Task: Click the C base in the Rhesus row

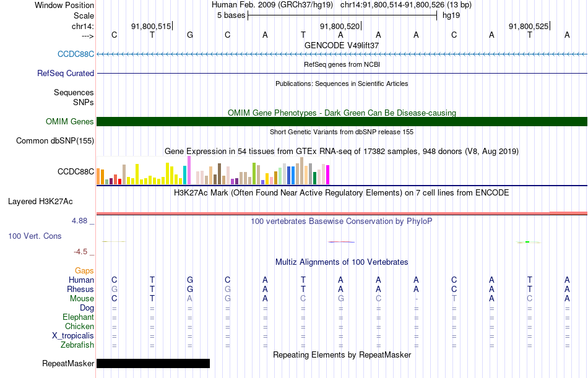Action: pyautogui.click(x=454, y=289)
